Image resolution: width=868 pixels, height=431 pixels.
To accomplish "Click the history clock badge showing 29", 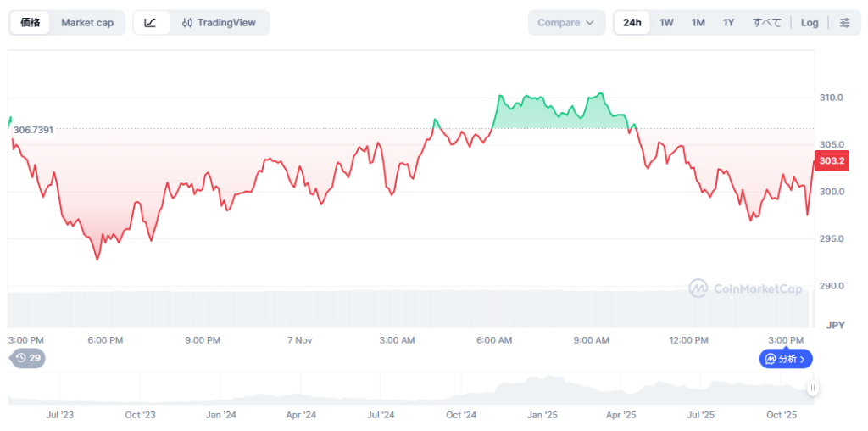I will (x=28, y=359).
